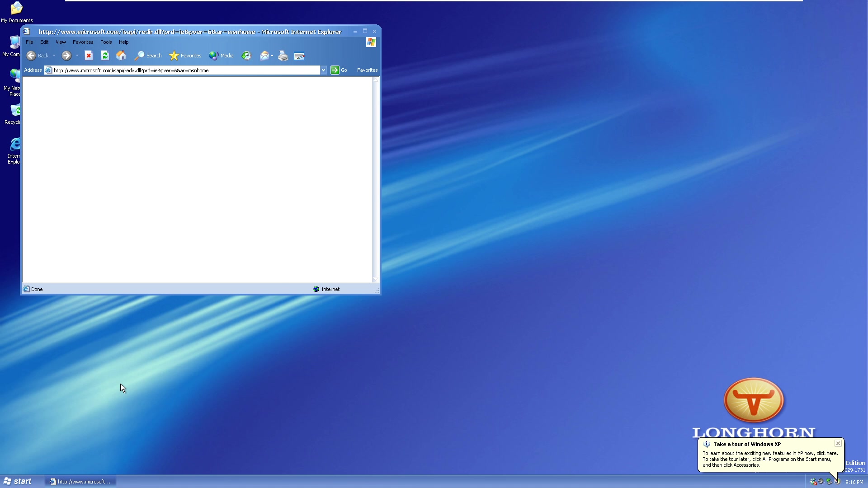Navigate forward with the Forward arrow
868x488 pixels.
pos(66,56)
